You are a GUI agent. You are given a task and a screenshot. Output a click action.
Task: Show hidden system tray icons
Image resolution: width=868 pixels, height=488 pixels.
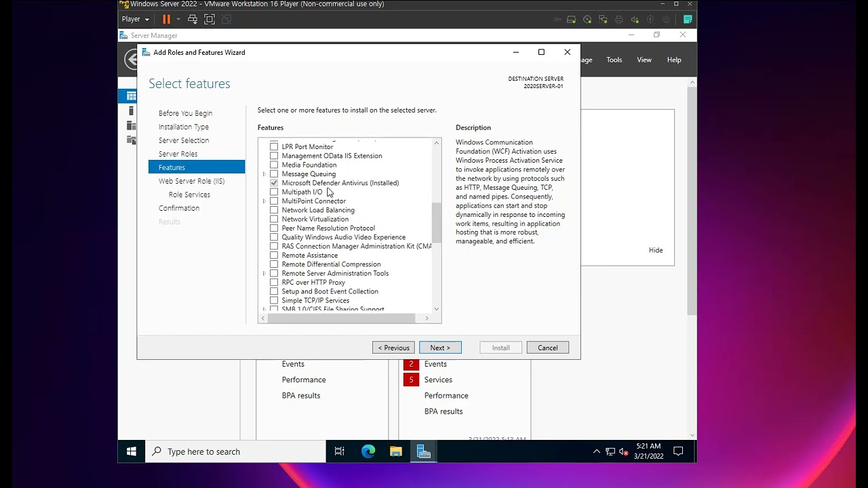(597, 451)
